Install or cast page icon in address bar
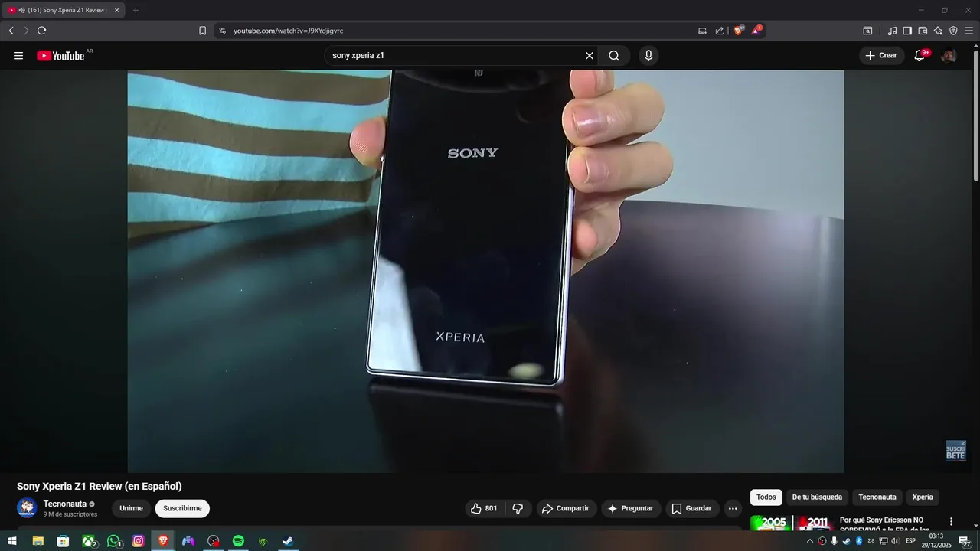This screenshot has width=980, height=551. tap(702, 31)
